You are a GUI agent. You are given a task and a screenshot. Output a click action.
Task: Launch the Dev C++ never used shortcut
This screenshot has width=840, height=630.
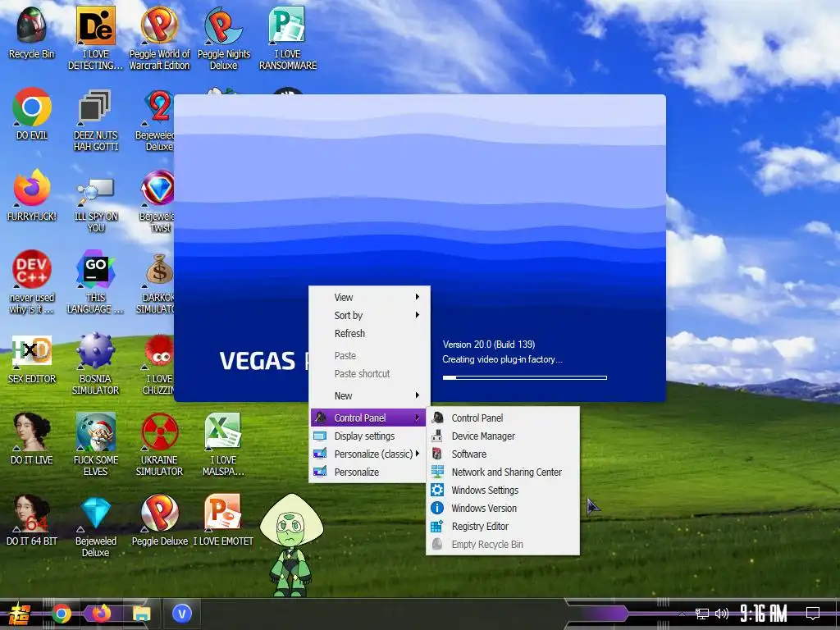coord(32,282)
